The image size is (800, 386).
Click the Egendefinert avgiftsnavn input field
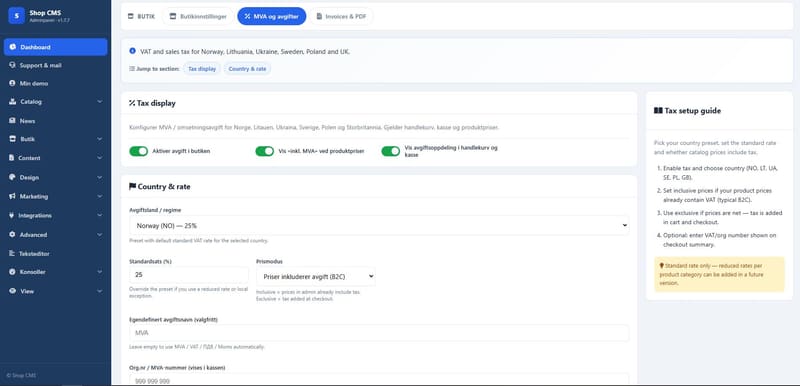(x=380, y=333)
